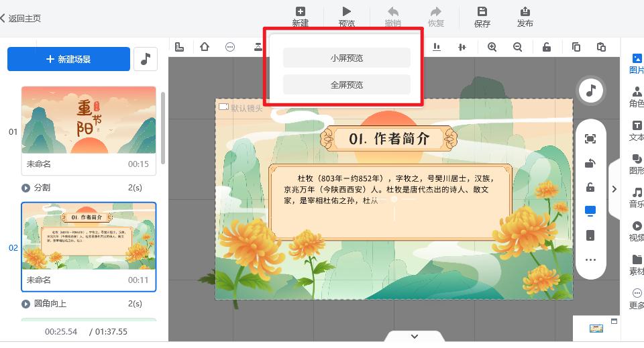The height and width of the screenshot is (348, 644).
Task: Click the home icon in canvas toolbar
Action: coord(205,47)
